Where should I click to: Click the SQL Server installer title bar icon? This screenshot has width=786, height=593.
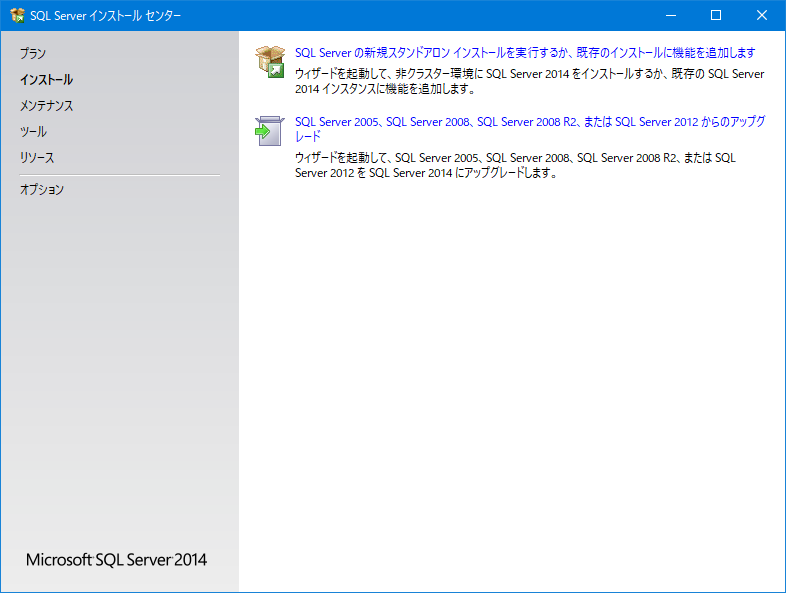coord(18,16)
